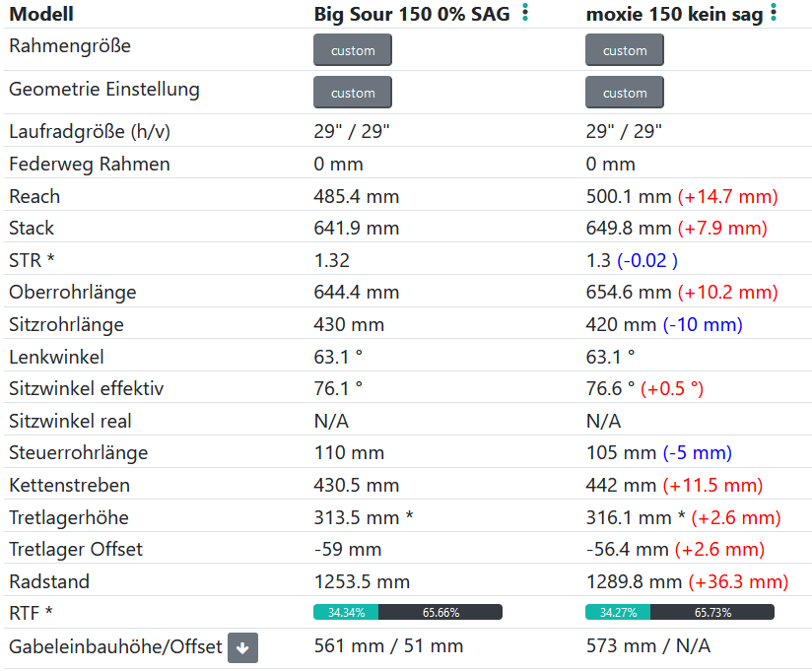Click the green 34.27% RTF bar segment
The image size is (812, 671).
click(618, 612)
